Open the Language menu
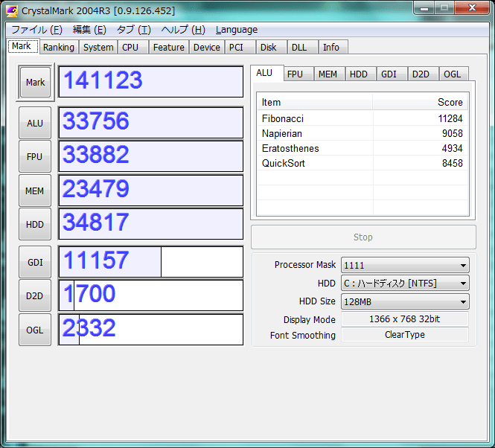The height and width of the screenshot is (448, 495). 237,30
